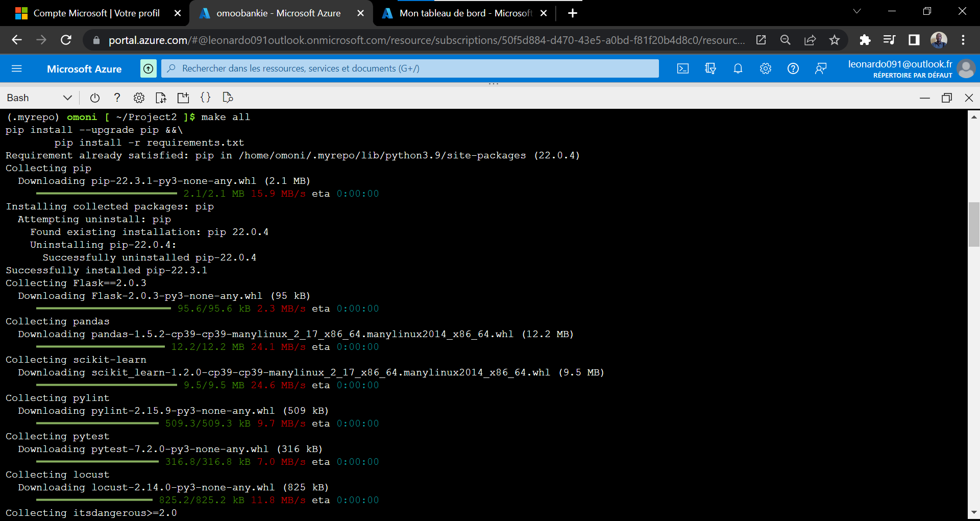The width and height of the screenshot is (980, 521).
Task: Open the web preview icon in Cloud Shell
Action: (x=228, y=98)
